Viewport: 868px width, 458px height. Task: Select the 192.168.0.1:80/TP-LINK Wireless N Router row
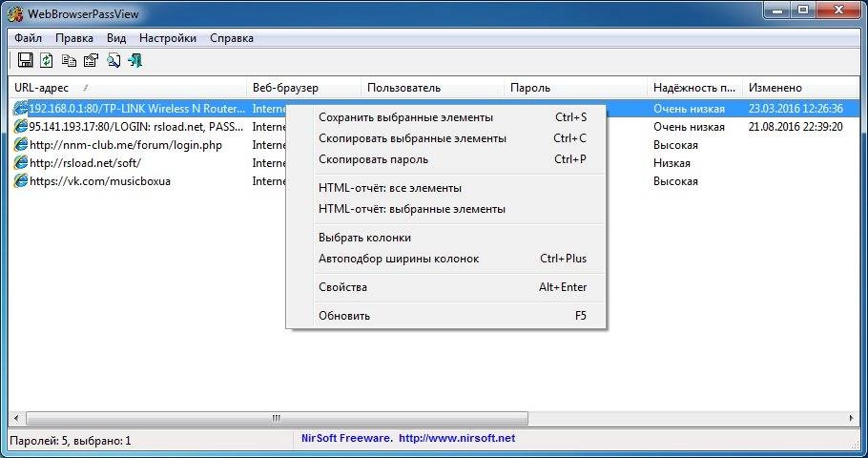[434, 109]
